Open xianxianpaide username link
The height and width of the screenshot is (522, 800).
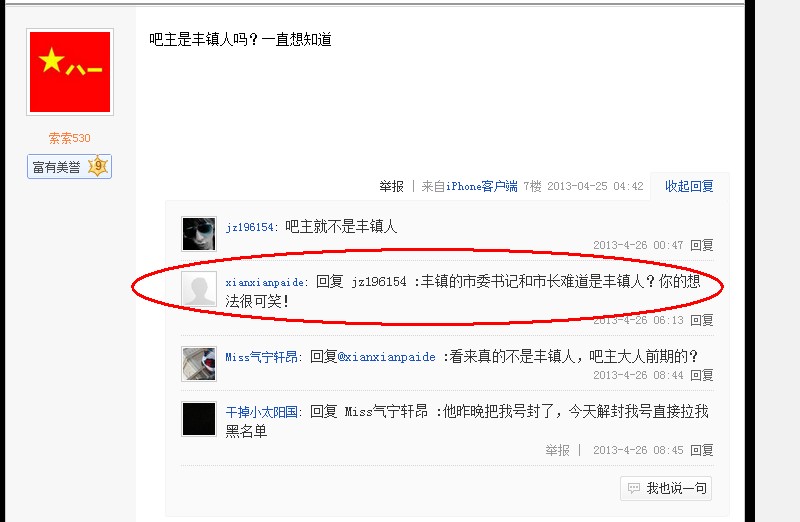[265, 282]
